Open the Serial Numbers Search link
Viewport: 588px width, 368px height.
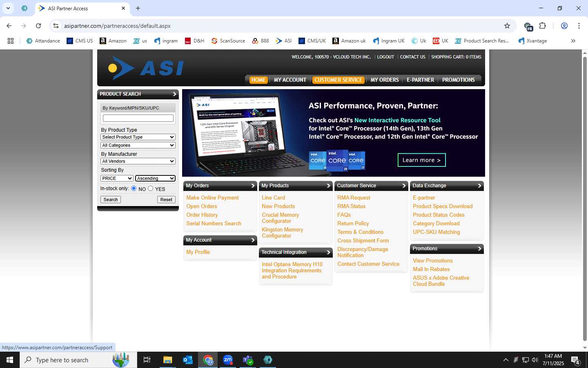click(214, 223)
